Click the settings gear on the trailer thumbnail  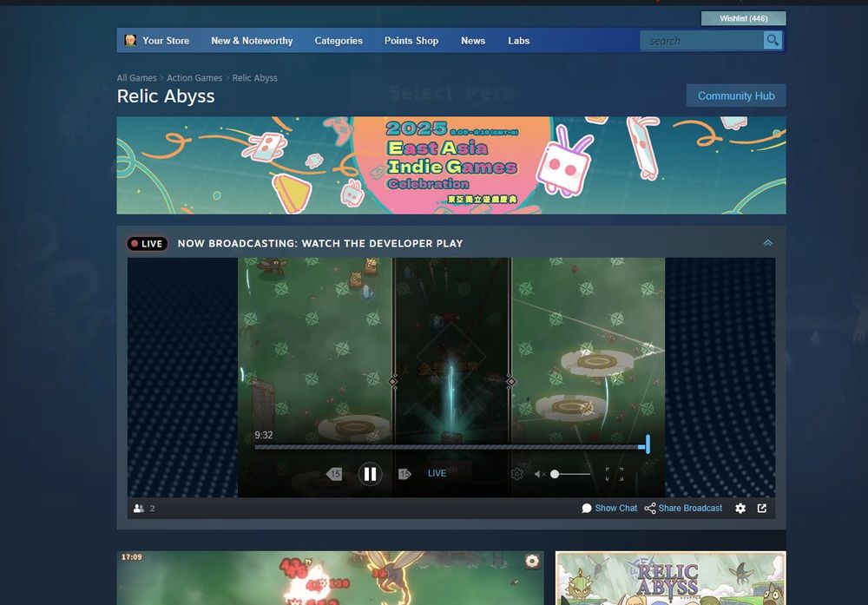[532, 562]
